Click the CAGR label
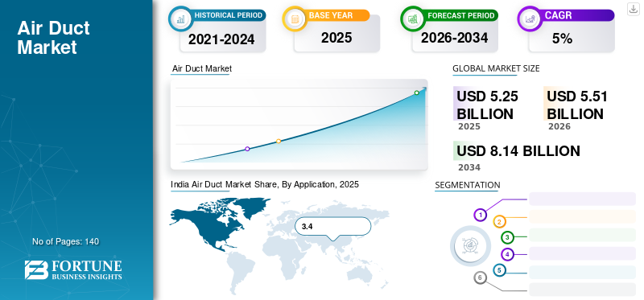 click(559, 15)
